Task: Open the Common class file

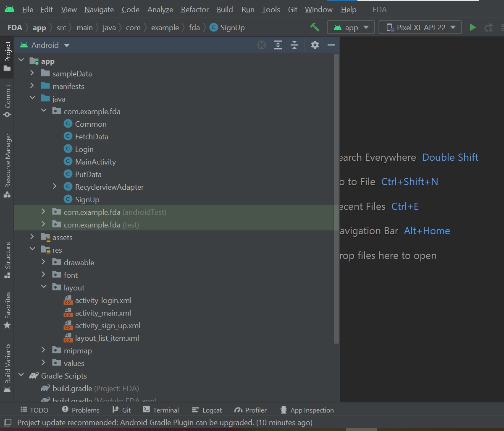Action: [91, 124]
